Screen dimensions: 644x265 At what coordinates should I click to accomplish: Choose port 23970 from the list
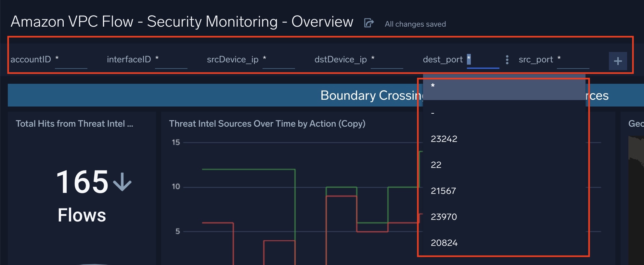point(504,217)
